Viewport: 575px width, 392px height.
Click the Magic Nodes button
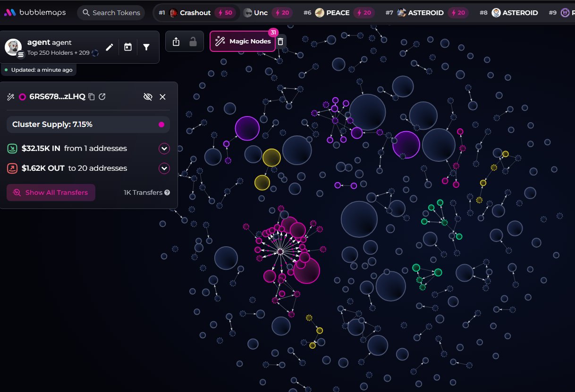click(x=243, y=42)
